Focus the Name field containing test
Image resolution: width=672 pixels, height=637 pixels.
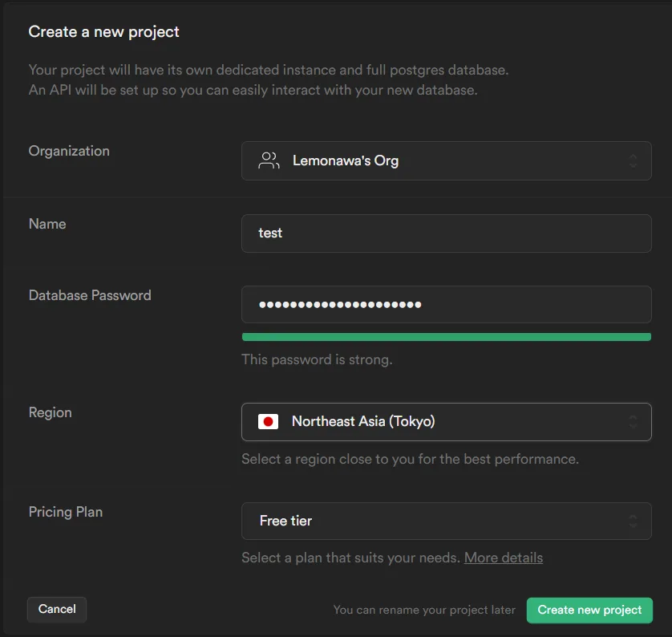[x=446, y=233]
